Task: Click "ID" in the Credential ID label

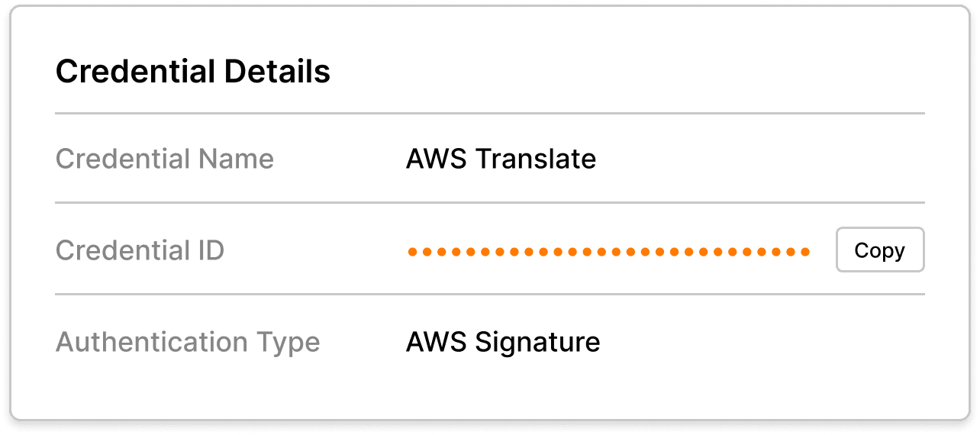Action: [207, 250]
